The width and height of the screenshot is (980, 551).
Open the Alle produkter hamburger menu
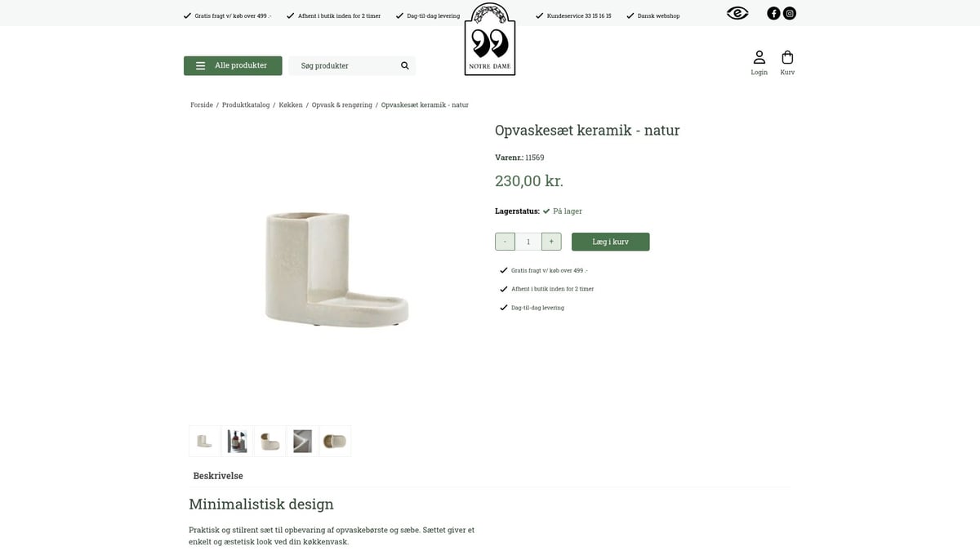pos(233,65)
